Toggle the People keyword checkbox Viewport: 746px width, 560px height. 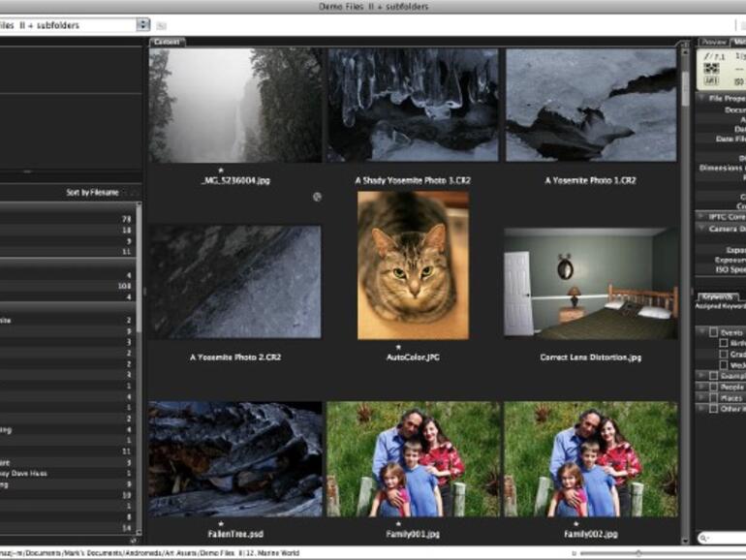point(713,386)
